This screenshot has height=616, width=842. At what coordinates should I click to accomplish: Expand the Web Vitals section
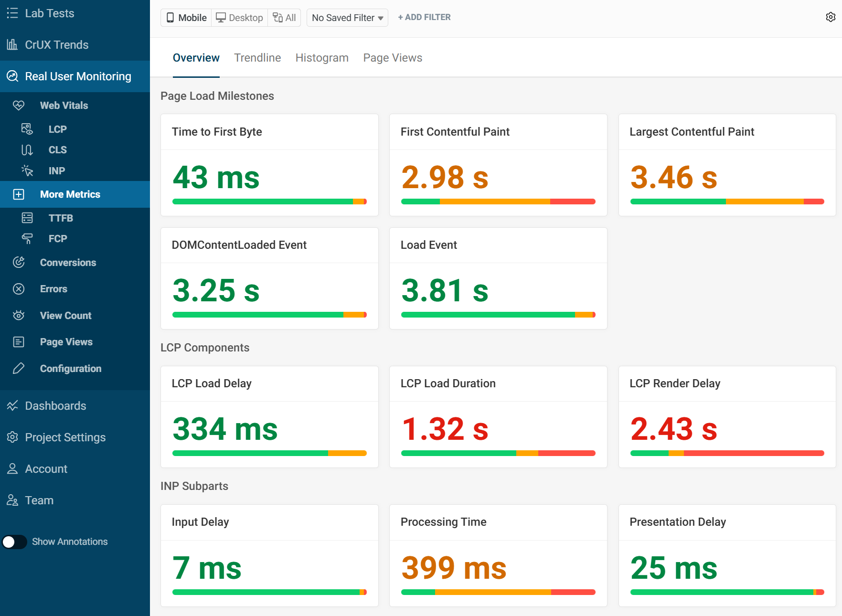tap(64, 105)
